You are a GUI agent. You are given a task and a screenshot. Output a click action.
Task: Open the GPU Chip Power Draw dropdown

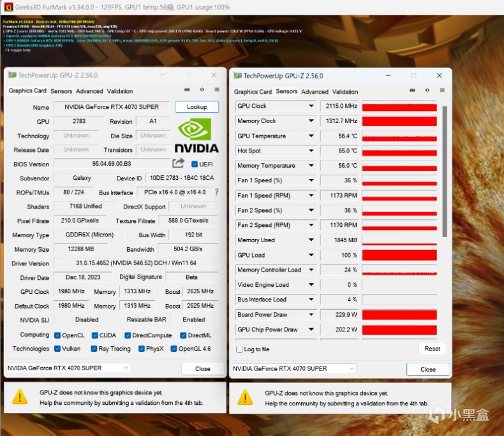click(311, 330)
